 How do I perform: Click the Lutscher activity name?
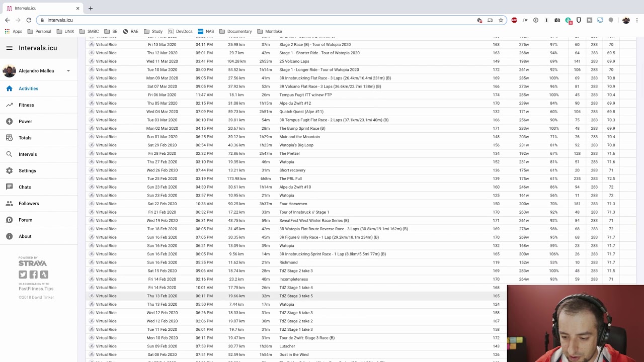click(x=287, y=346)
